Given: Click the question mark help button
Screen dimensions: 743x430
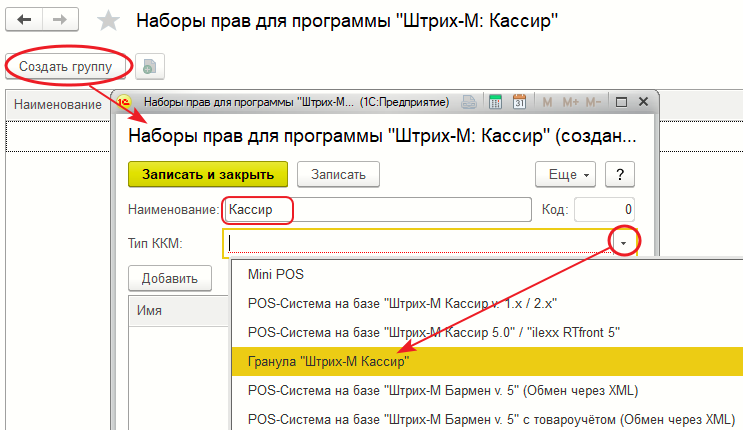Looking at the screenshot, I should pyautogui.click(x=621, y=174).
